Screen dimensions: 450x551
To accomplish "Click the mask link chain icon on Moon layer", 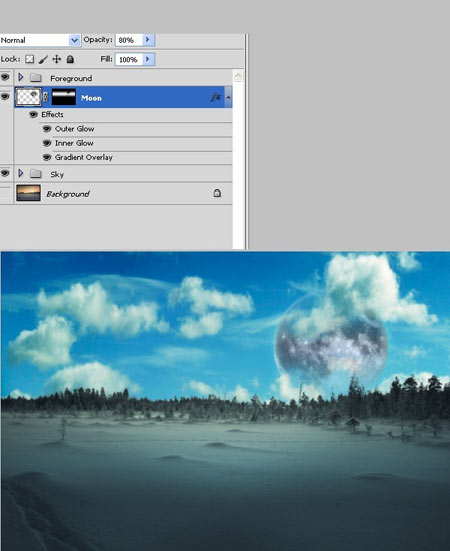I will [45, 97].
